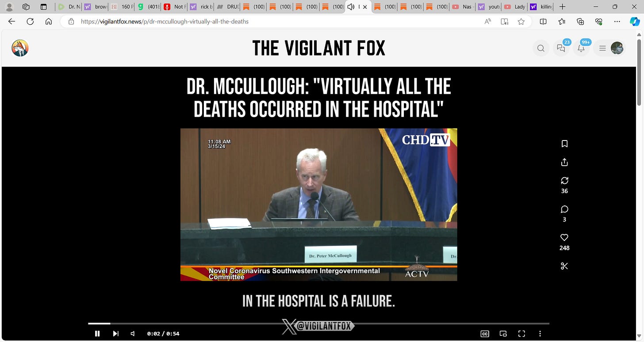Open the scissors clip tool
644x342 pixels.
coord(564,266)
